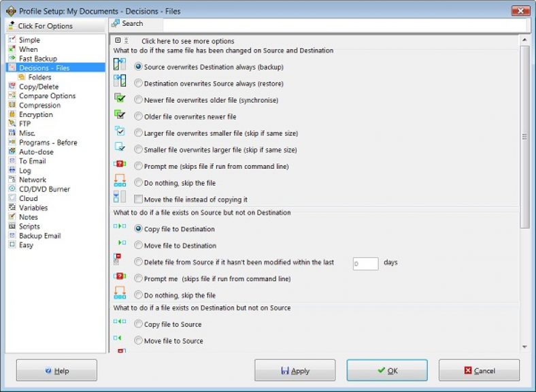
Task: Click the Notes icon in sidebar
Action: pyautogui.click(x=12, y=216)
